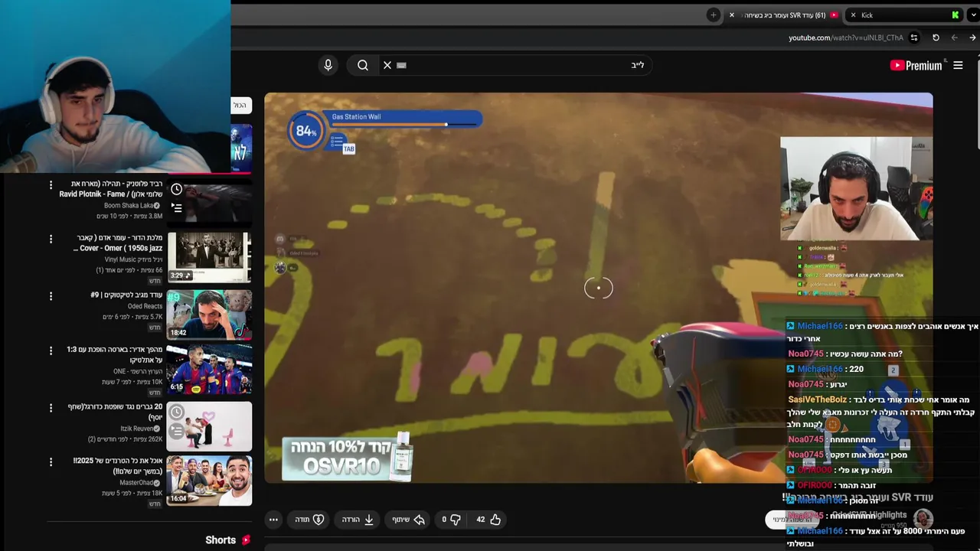The image size is (980, 551).
Task: Go to YouTube Premium home logo
Action: tap(916, 65)
